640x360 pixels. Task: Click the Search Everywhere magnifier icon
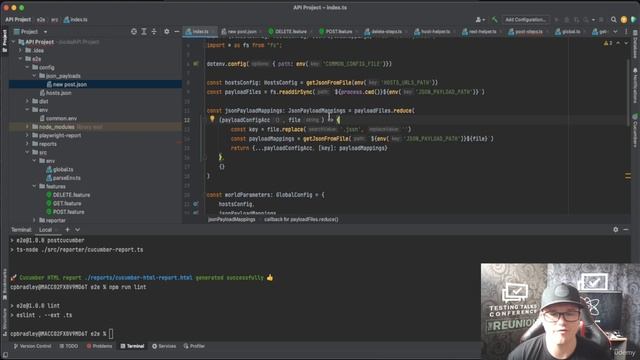(x=613, y=19)
